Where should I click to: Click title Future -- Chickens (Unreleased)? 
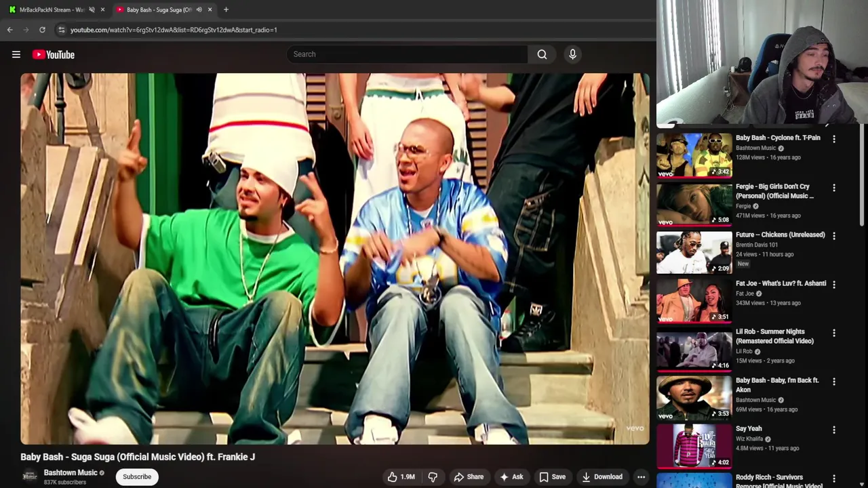point(781,235)
